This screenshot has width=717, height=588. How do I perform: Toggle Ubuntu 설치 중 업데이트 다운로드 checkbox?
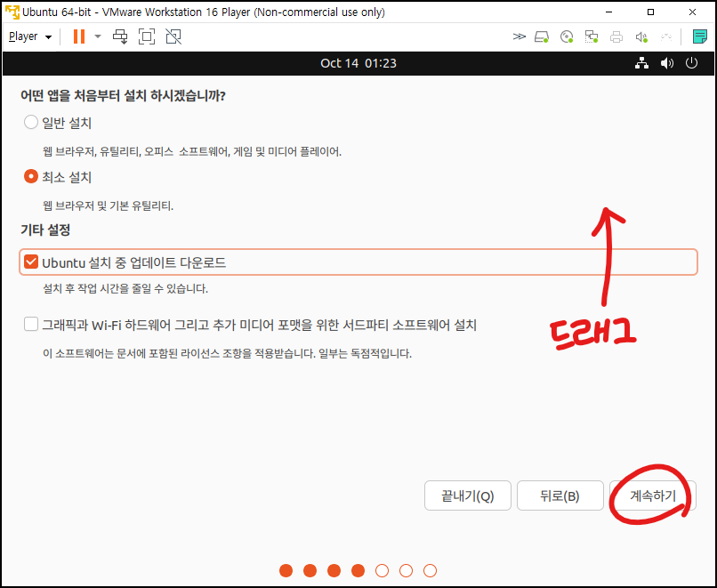[30, 262]
